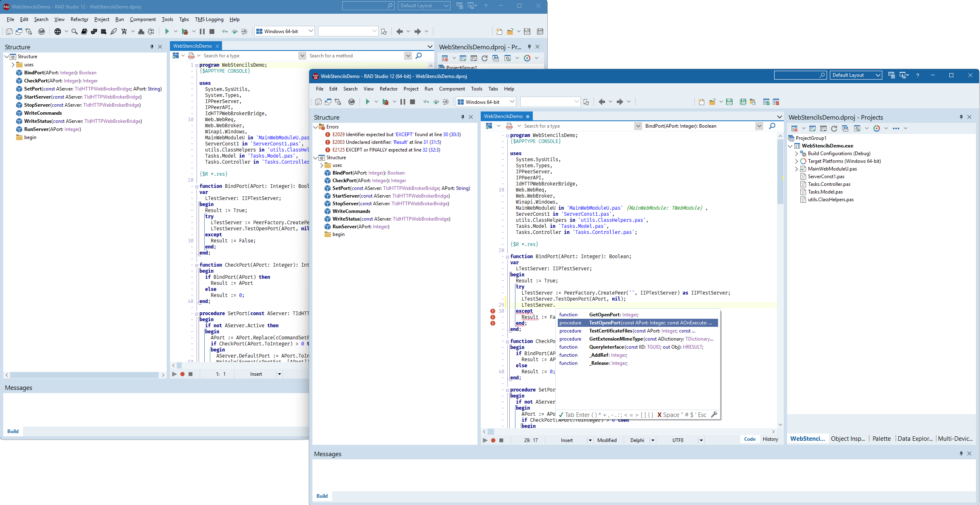Switch to the History tab
The height and width of the screenshot is (505, 980).
(x=770, y=439)
